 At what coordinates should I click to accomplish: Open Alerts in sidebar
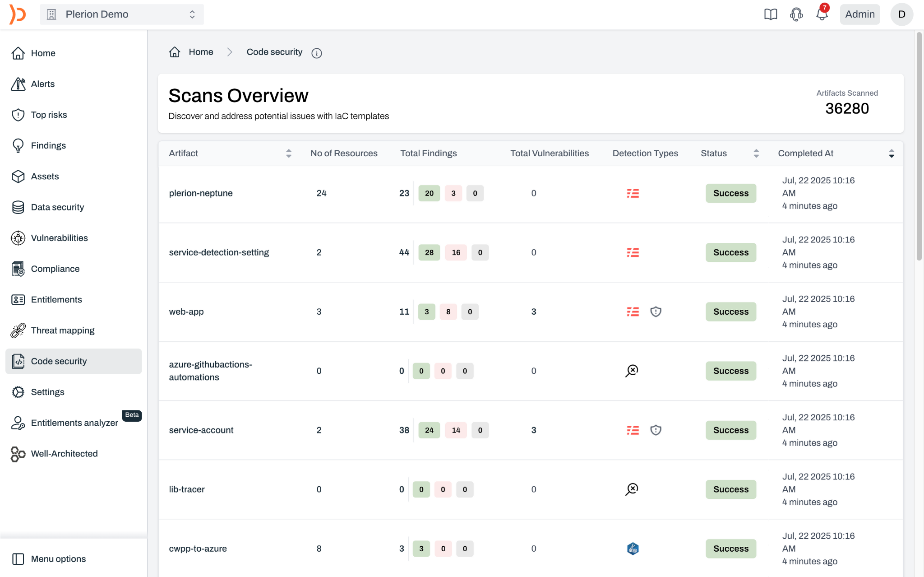coord(74,84)
